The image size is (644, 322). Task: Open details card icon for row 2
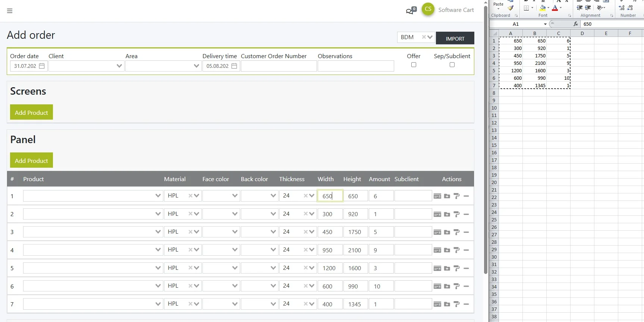click(437, 214)
